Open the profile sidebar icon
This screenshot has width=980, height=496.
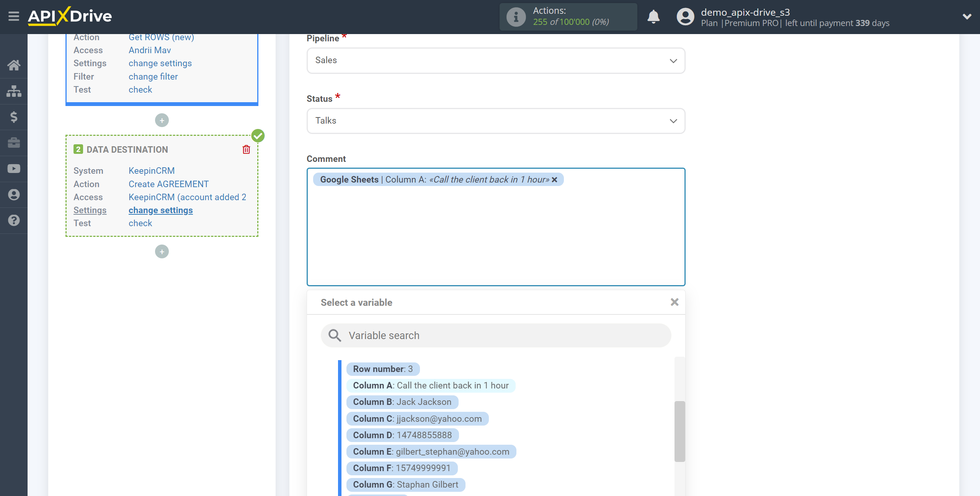14,195
